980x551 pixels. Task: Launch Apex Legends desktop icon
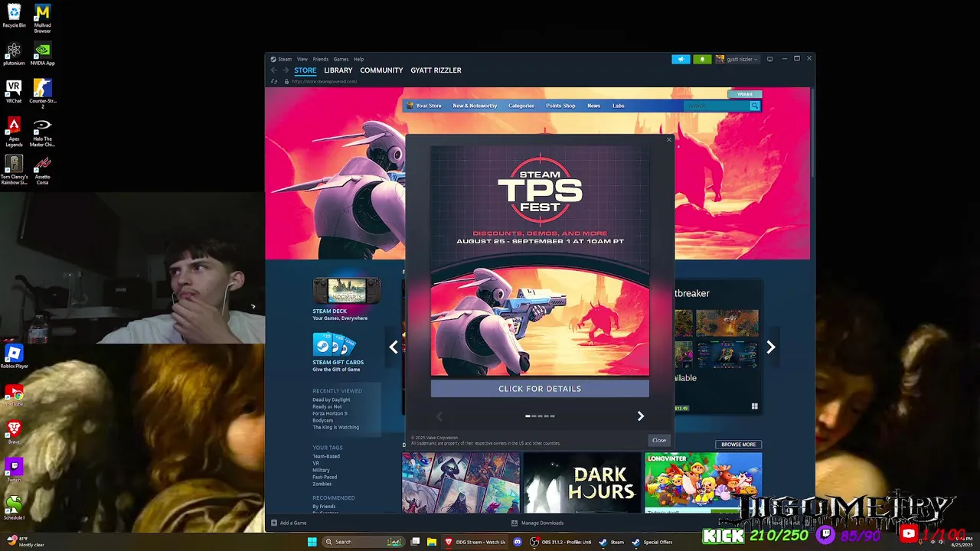(x=14, y=132)
